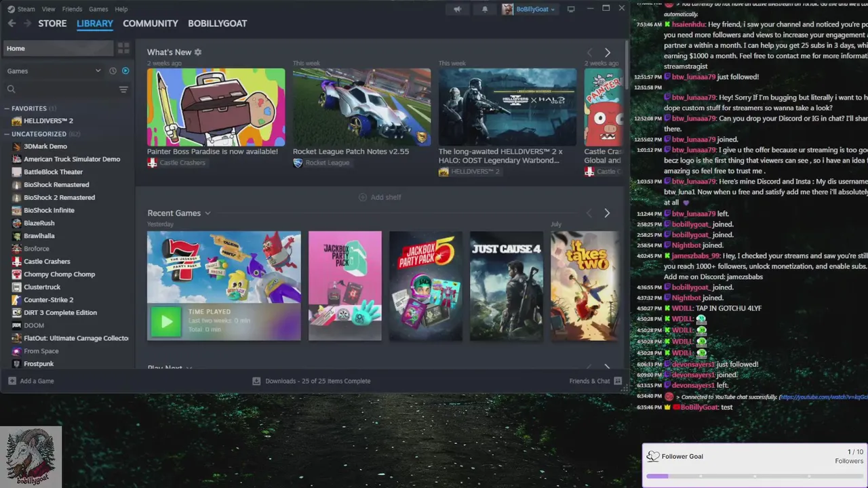
Task: Expand the Recent Games shelf dropdown
Action: tap(208, 213)
